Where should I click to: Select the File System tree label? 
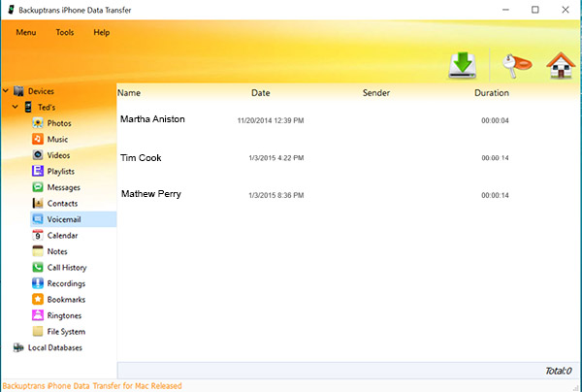66,332
